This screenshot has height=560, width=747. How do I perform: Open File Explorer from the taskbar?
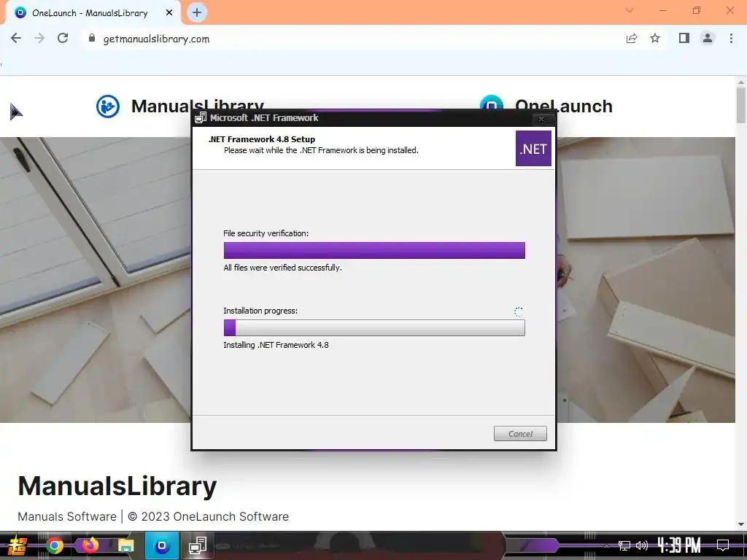125,545
